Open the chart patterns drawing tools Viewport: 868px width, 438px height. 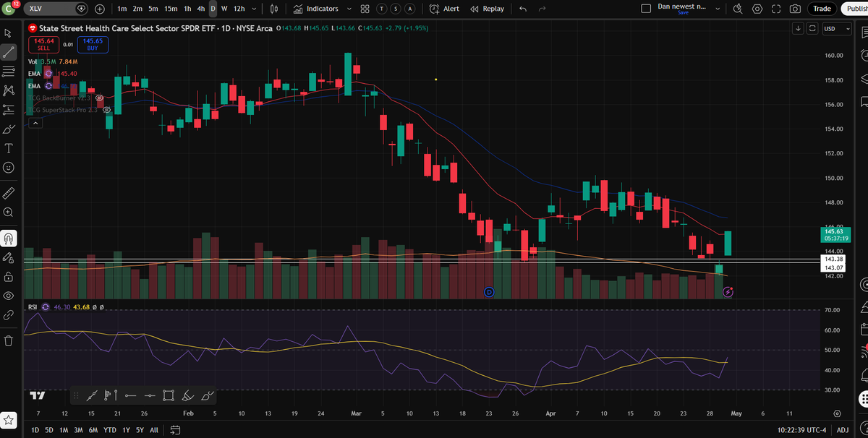click(9, 90)
